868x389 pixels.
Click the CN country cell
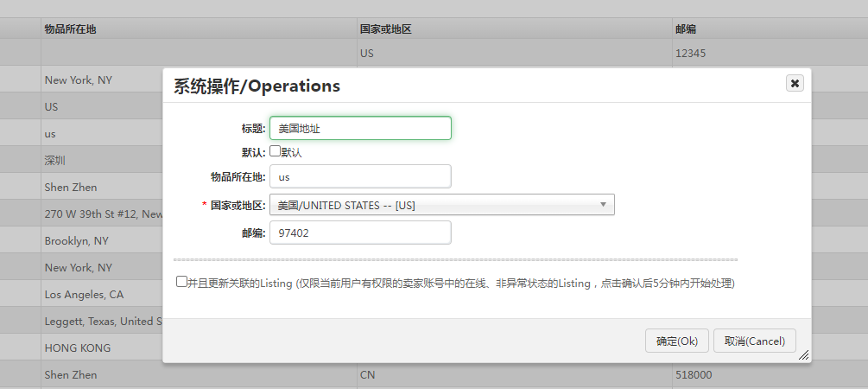click(367, 375)
